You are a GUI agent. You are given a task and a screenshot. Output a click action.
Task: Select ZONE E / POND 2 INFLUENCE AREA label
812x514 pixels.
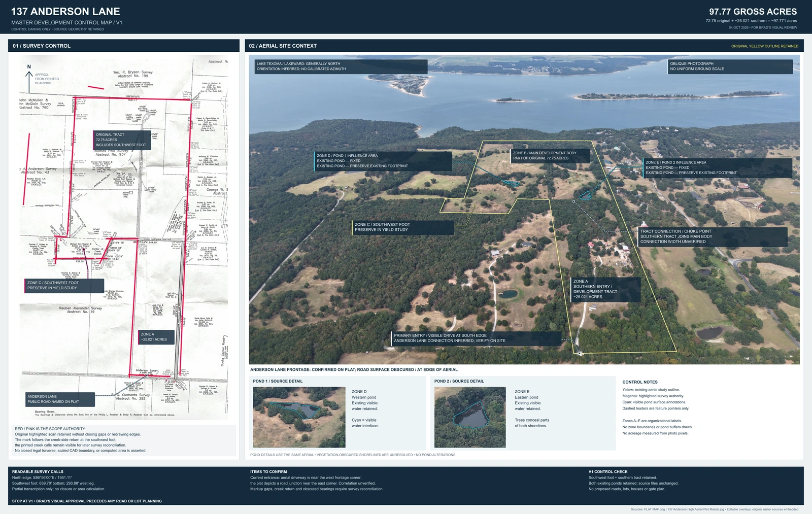pyautogui.click(x=718, y=167)
